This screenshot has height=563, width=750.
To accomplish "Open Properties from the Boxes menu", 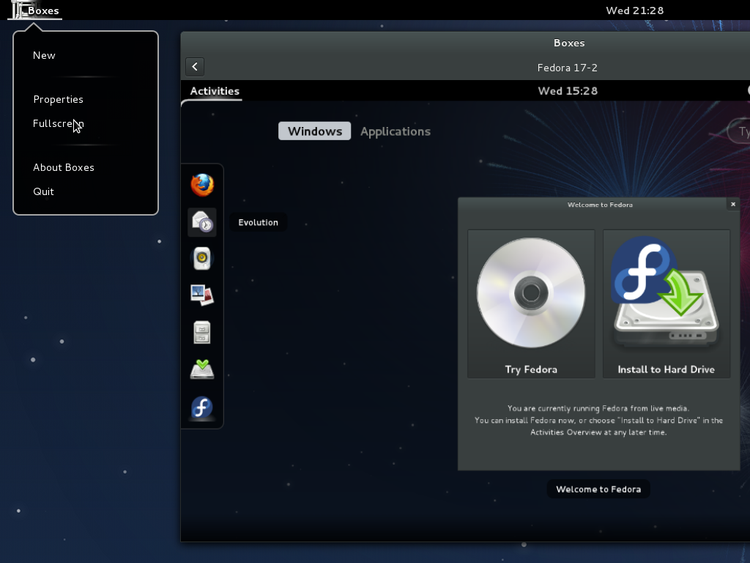I will (x=58, y=100).
